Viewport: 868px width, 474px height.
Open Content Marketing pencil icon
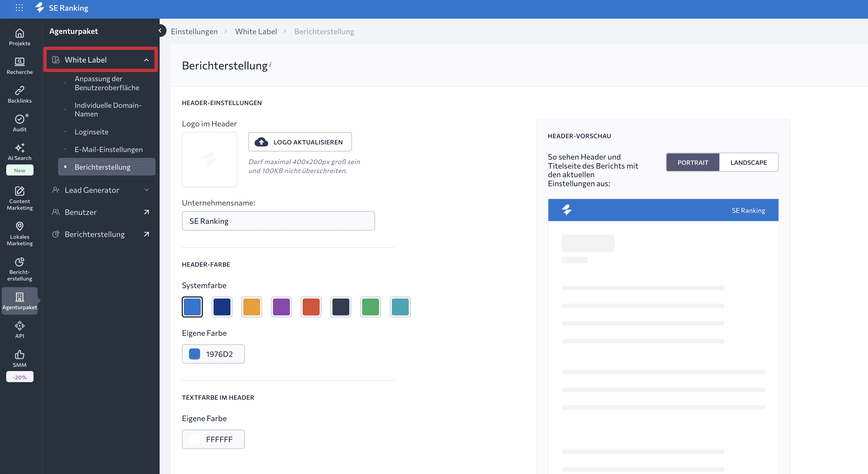[20, 191]
